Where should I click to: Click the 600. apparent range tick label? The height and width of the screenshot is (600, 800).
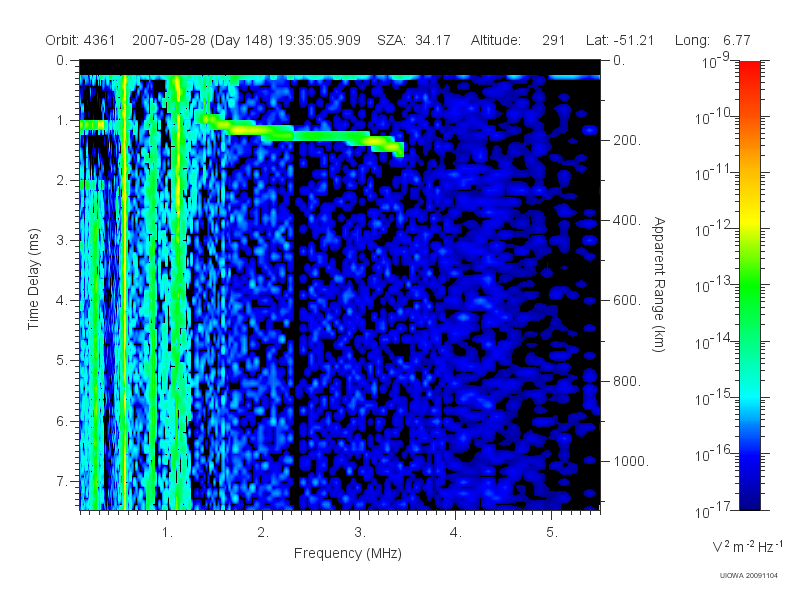627,301
